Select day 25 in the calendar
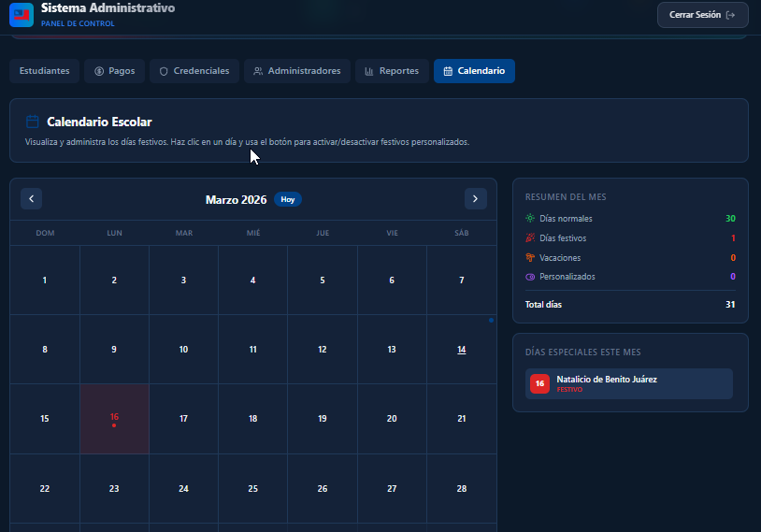This screenshot has width=761, height=532. [x=252, y=489]
